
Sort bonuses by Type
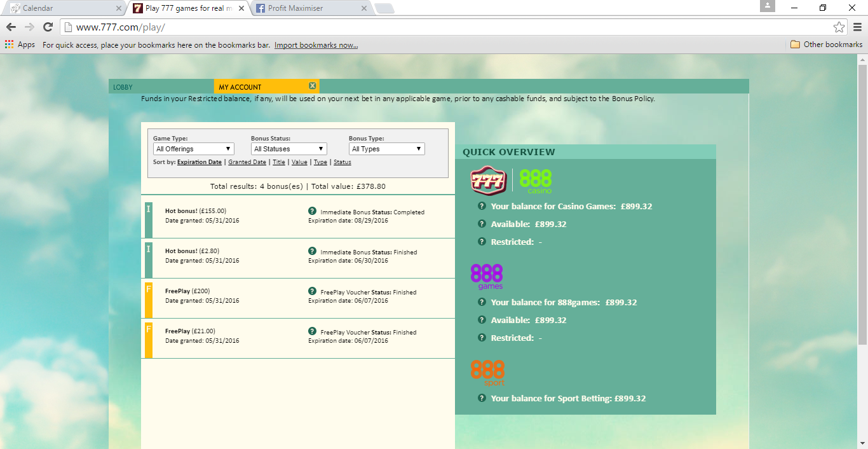pos(320,162)
